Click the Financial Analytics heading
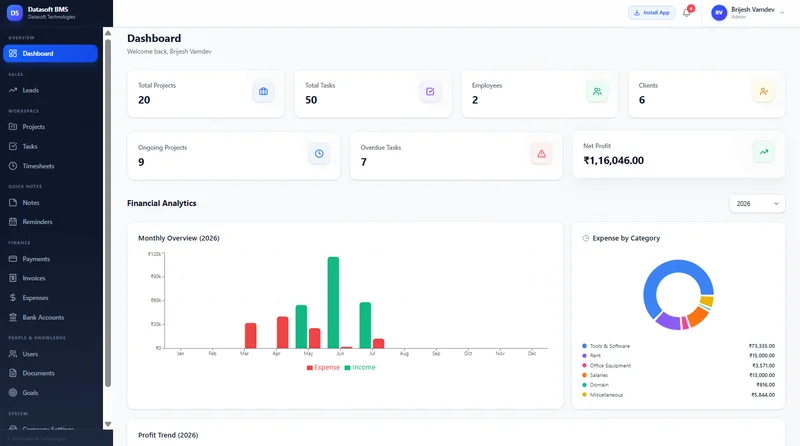 (x=162, y=203)
